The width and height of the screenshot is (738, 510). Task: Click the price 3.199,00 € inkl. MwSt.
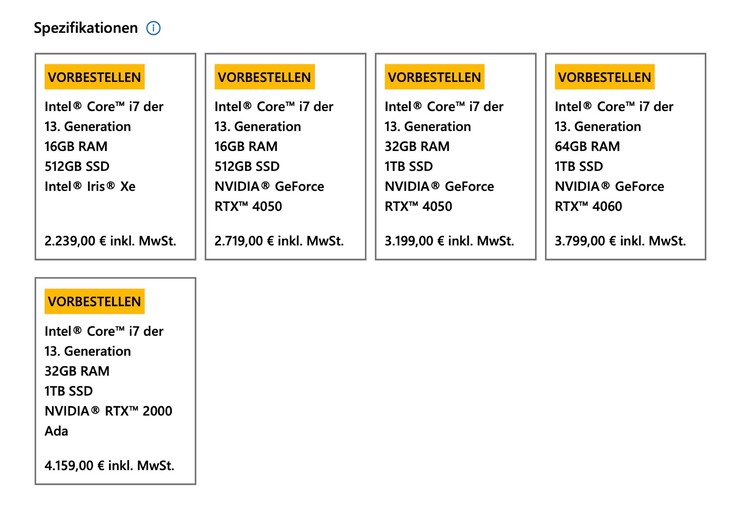pos(449,241)
